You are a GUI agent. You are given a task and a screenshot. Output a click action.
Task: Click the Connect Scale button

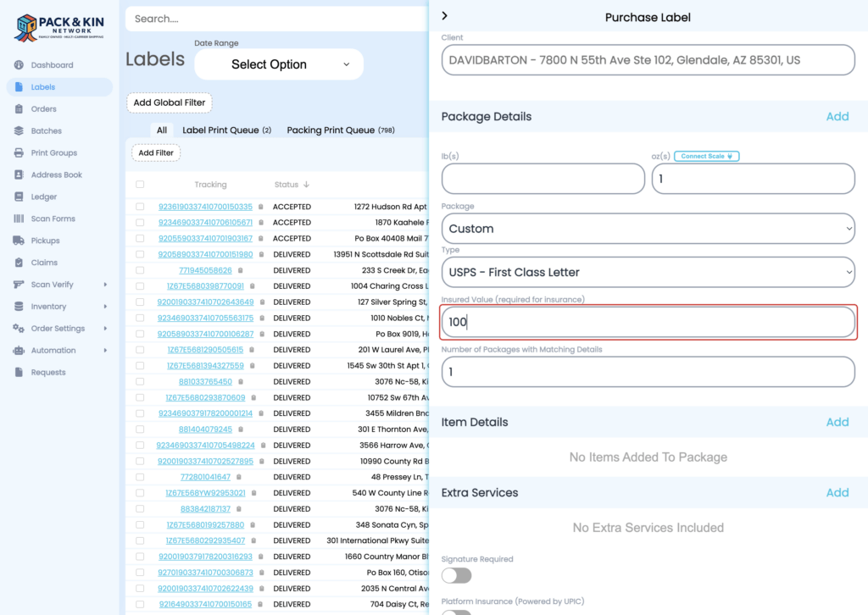tap(706, 157)
